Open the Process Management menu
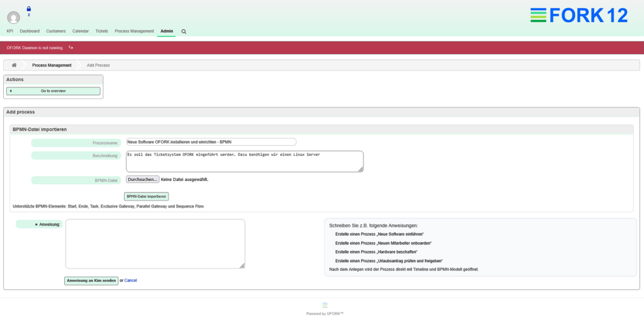The width and height of the screenshot is (644, 320). click(135, 31)
